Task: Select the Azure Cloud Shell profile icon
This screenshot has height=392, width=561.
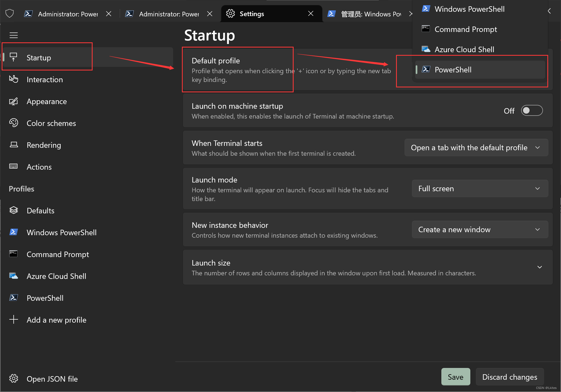Action: tap(13, 276)
